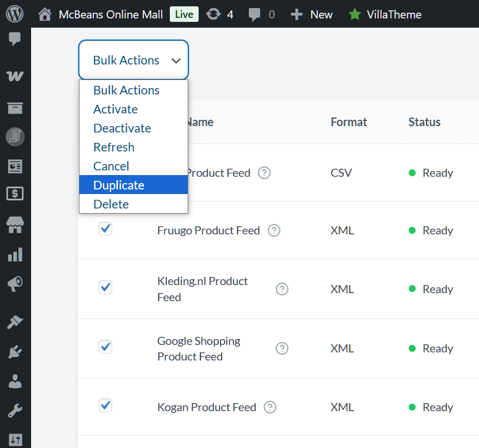Open the product feed scroll sidebar icon
This screenshot has width=479, height=448.
pyautogui.click(x=15, y=136)
